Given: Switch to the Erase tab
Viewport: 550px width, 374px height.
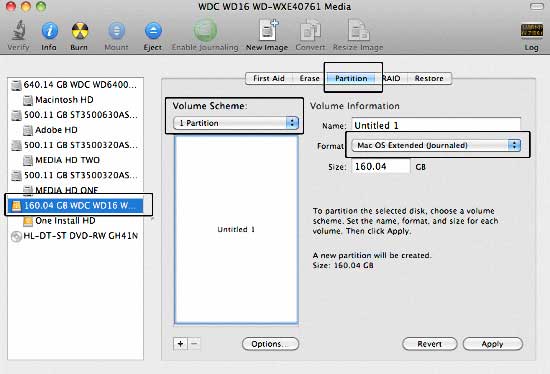Looking at the screenshot, I should (309, 78).
